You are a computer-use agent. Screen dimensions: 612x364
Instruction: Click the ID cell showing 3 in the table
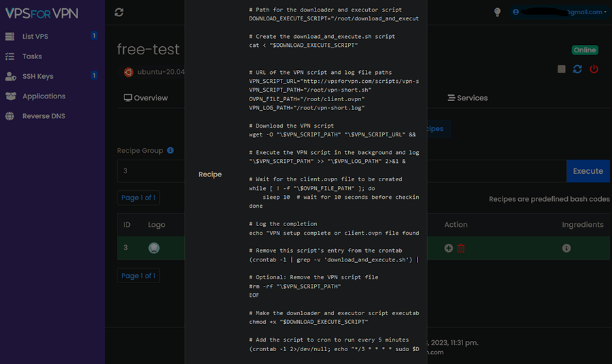point(125,247)
